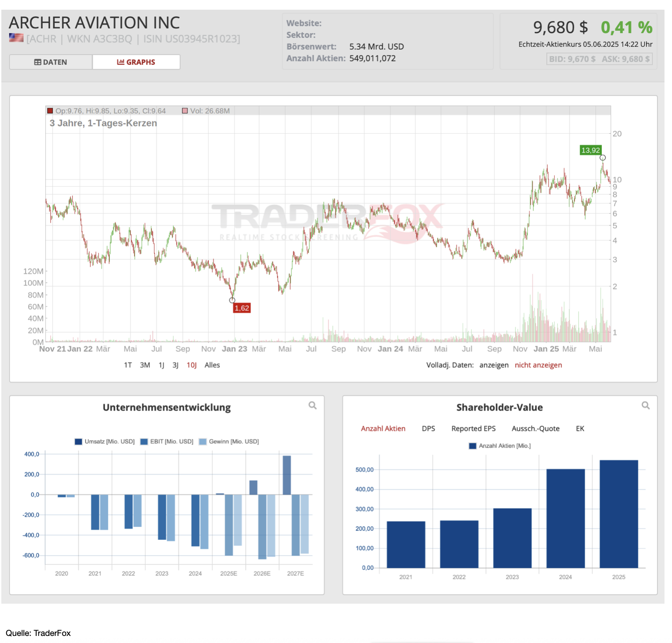
Task: Click the 0,41 % change value
Action: coord(627,27)
